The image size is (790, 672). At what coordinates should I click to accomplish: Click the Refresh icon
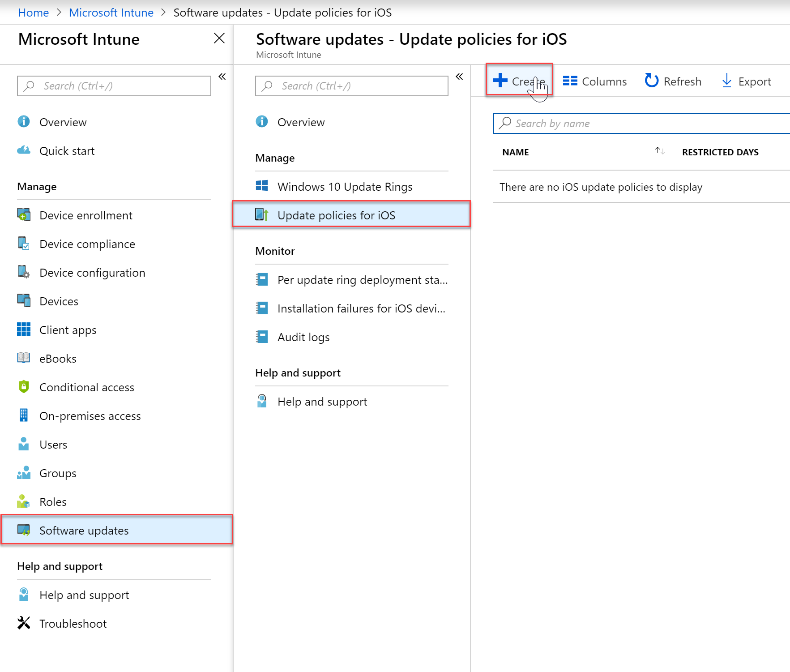(x=651, y=81)
